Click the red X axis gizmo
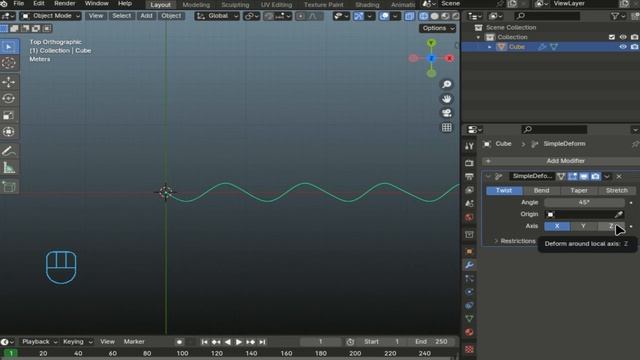Image resolution: width=640 pixels, height=360 pixels. coord(449,58)
